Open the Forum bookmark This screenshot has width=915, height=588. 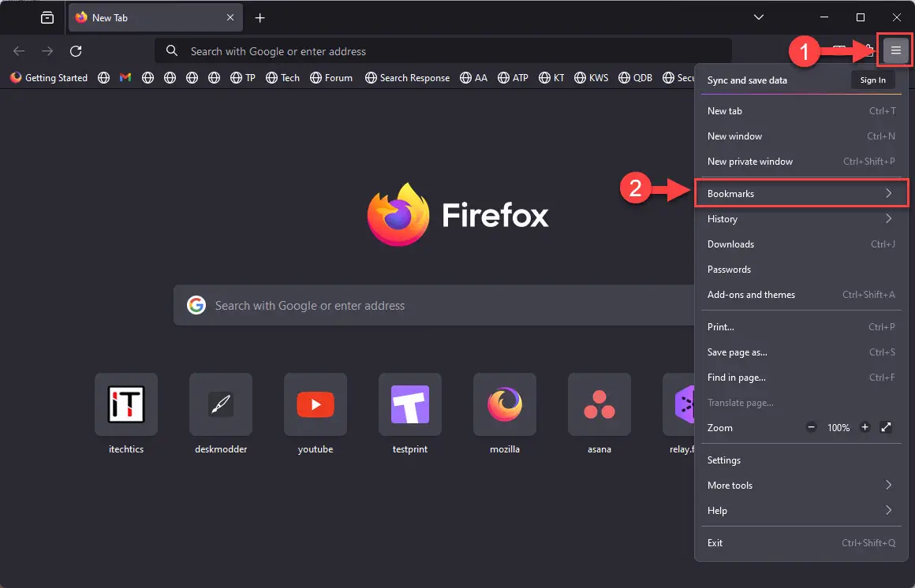pos(331,77)
